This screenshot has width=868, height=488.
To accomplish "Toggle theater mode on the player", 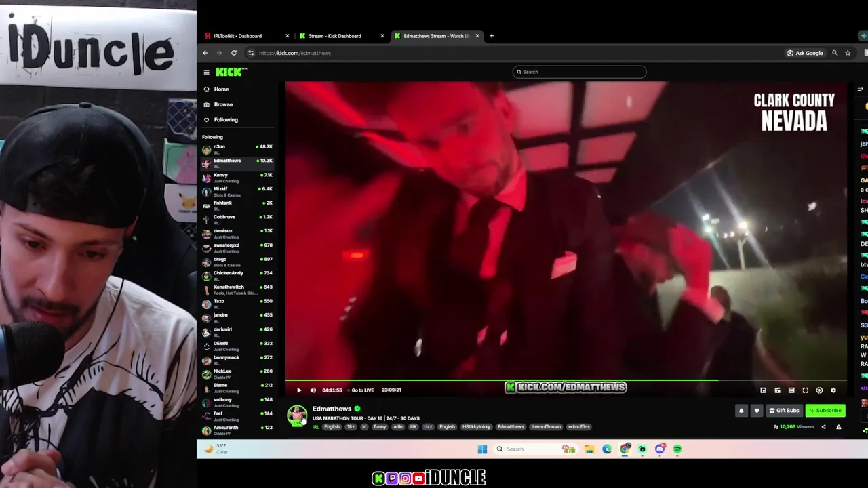I will click(791, 390).
